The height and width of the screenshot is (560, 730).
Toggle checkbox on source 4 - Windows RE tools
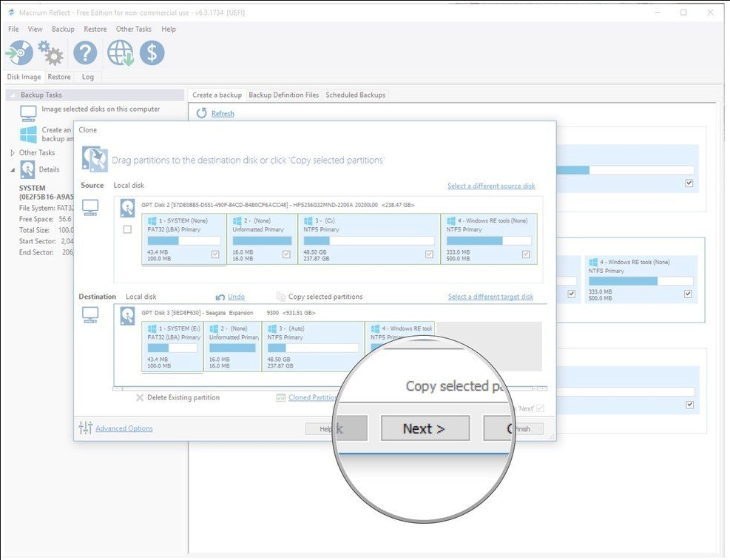pos(526,254)
